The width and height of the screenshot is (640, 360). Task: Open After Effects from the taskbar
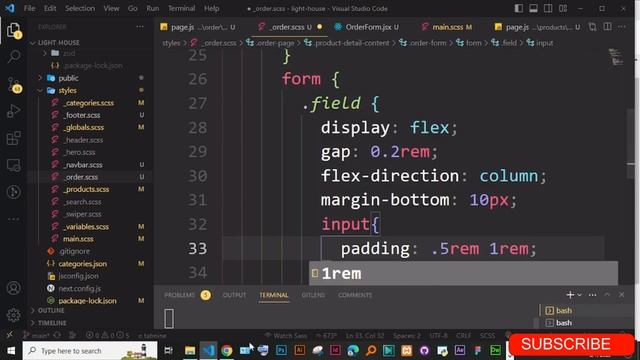[x=460, y=350]
